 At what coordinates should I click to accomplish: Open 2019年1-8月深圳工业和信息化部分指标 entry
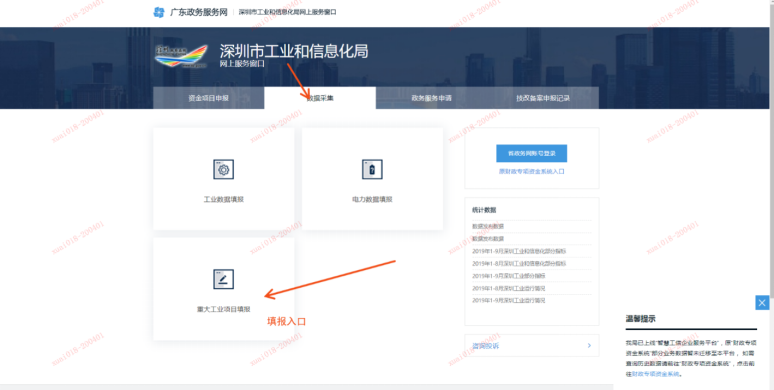tap(519, 264)
